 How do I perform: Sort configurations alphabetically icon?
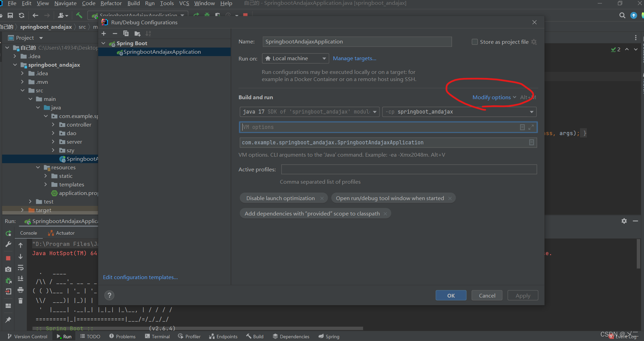point(148,34)
